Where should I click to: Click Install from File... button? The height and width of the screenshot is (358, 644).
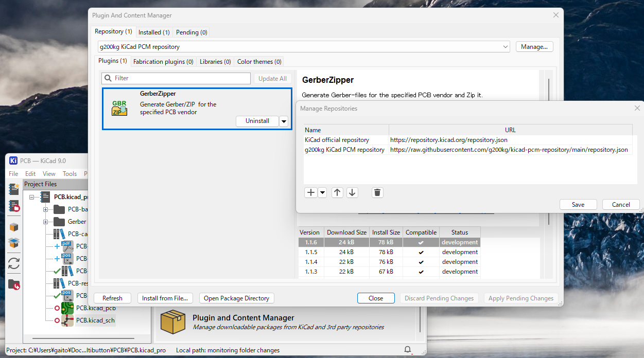pyautogui.click(x=166, y=298)
